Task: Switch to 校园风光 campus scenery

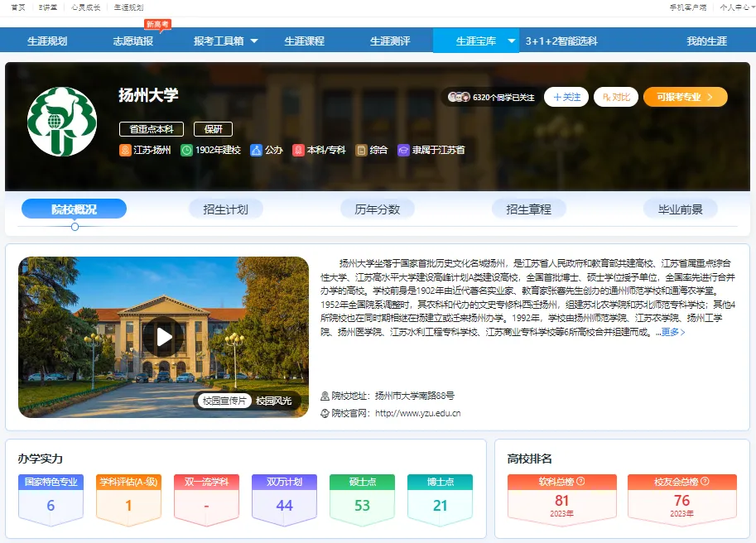Action: click(274, 401)
